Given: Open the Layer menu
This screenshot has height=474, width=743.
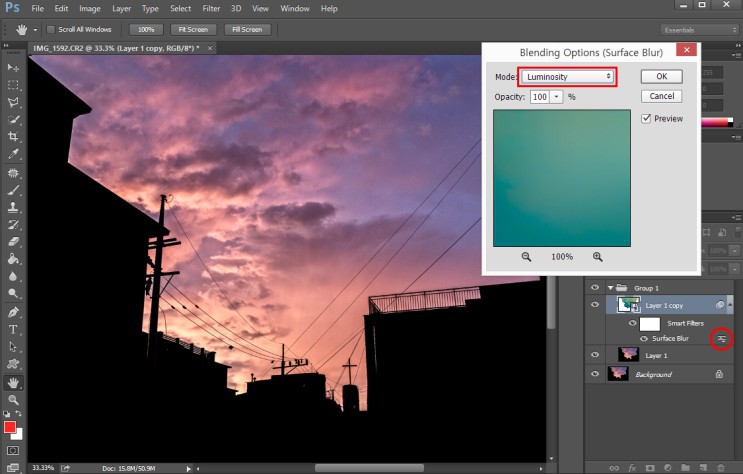Looking at the screenshot, I should 121,8.
